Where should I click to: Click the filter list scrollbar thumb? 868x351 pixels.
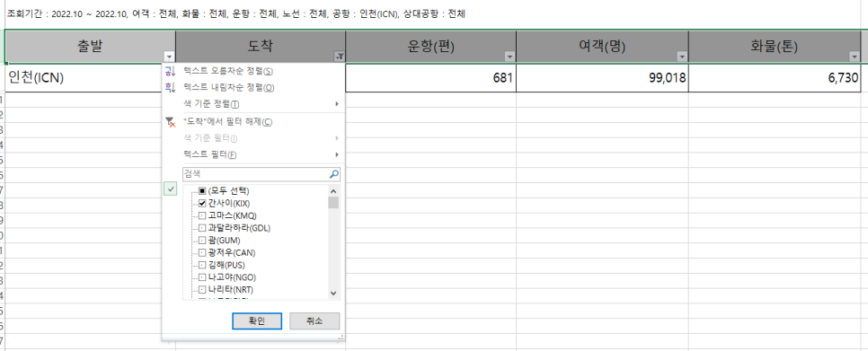click(x=333, y=202)
